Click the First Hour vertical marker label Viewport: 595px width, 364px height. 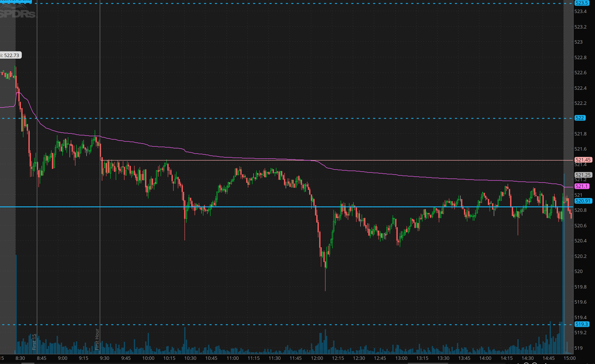pyautogui.click(x=97, y=339)
